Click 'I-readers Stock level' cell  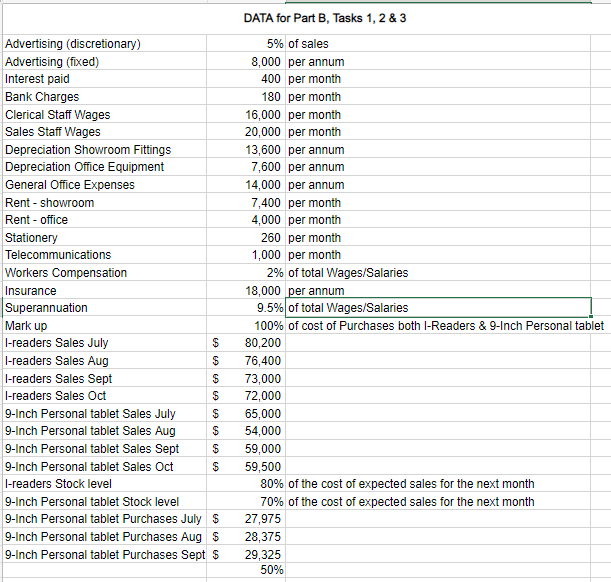coord(104,484)
